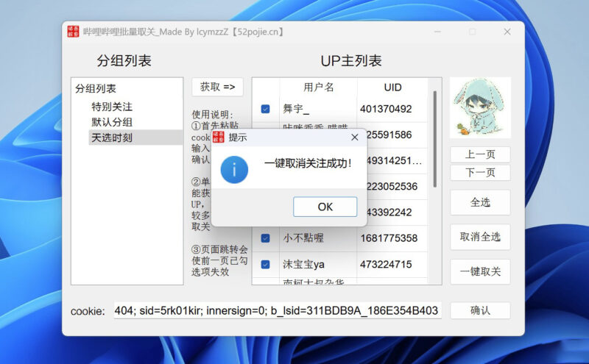Toggle the checkbox beside 小不點喔

(265, 238)
